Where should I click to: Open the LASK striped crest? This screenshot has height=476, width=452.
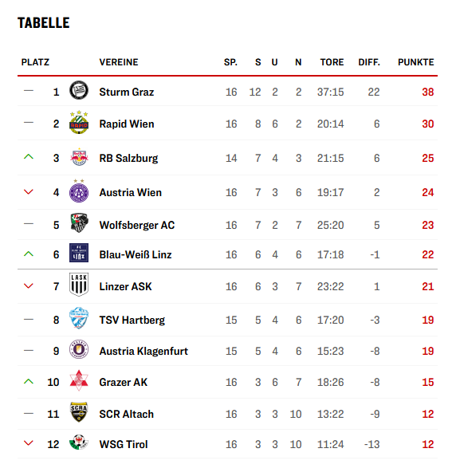79,285
